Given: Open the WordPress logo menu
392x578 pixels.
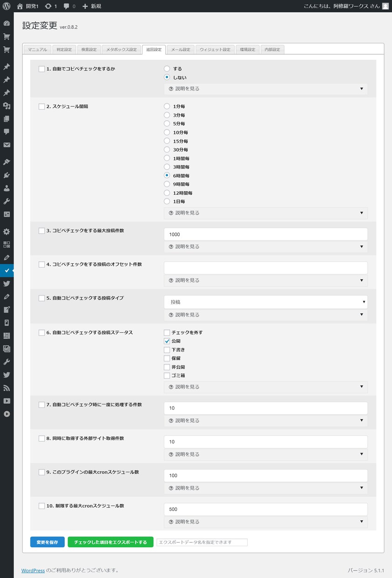Looking at the screenshot, I should pyautogui.click(x=7, y=6).
